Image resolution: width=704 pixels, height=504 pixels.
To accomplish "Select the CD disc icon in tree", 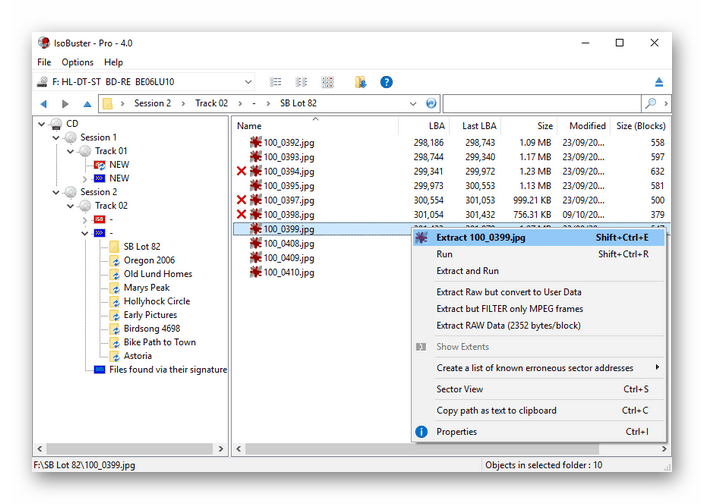I will 56,123.
